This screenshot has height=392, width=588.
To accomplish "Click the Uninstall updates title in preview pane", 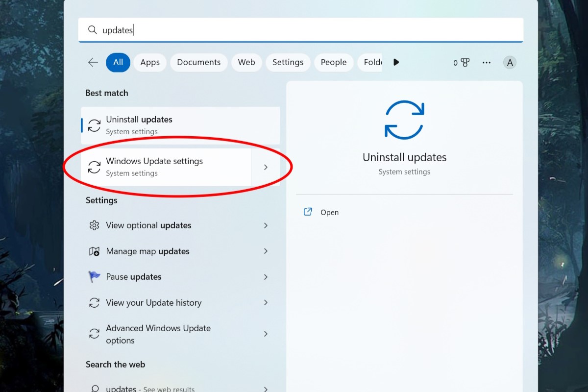I will [404, 157].
